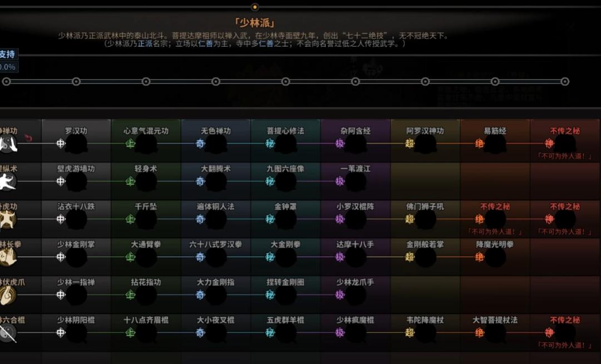Click the rightmost node on the progress track
Viewport: 601px width, 364px height.
click(x=565, y=81)
